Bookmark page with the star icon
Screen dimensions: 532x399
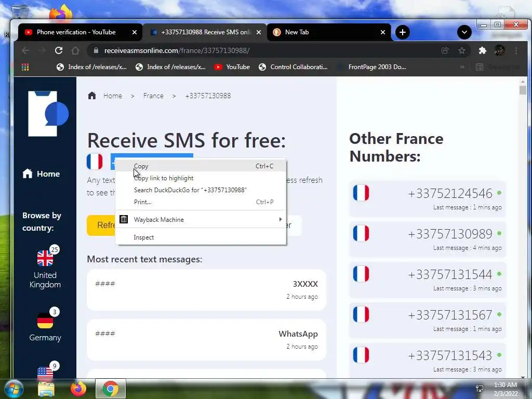click(x=462, y=50)
